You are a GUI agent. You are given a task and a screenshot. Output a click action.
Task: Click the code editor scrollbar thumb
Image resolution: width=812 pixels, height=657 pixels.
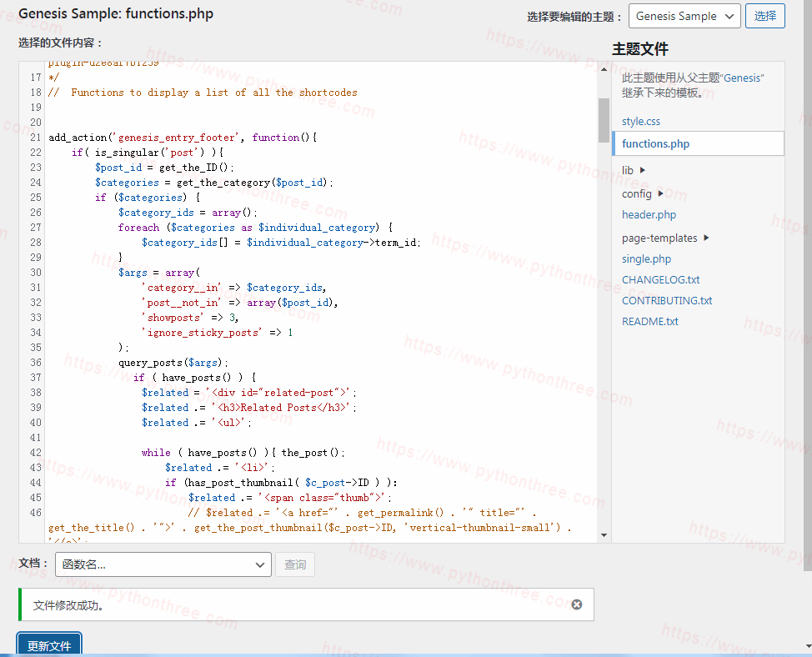coord(604,120)
